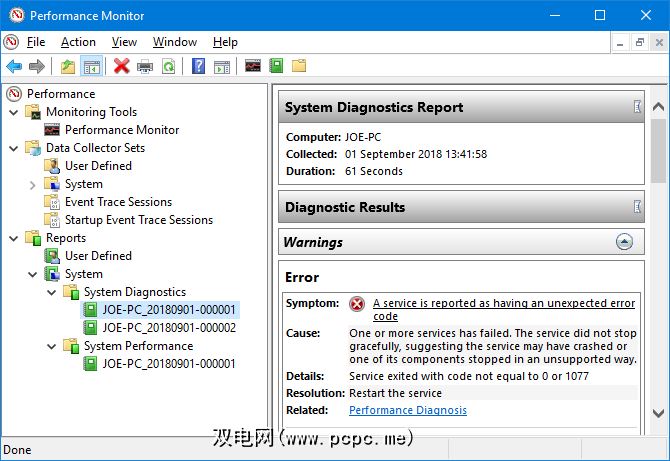Select the JOE-PC_20180901-000002 diagnostics report
Screen dimensions: 670x461
(169, 328)
